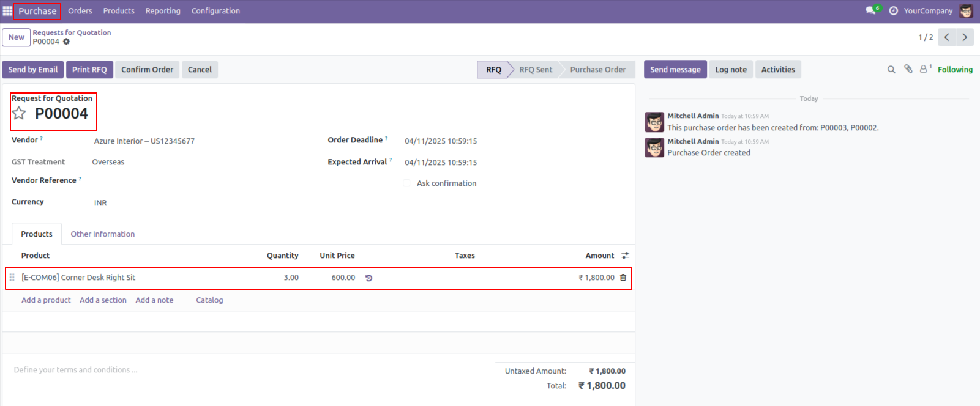
Task: Open Mitchell Admin user avatar menu
Action: point(966,11)
